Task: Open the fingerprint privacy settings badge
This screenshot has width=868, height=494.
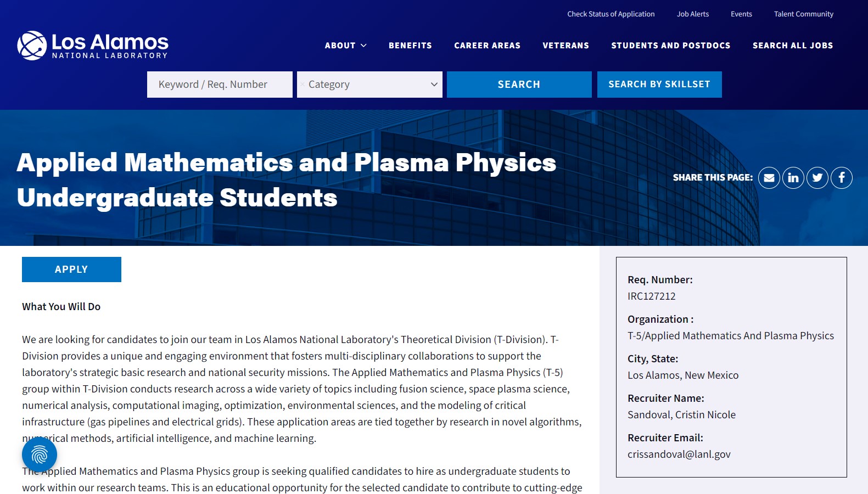Action: point(40,454)
